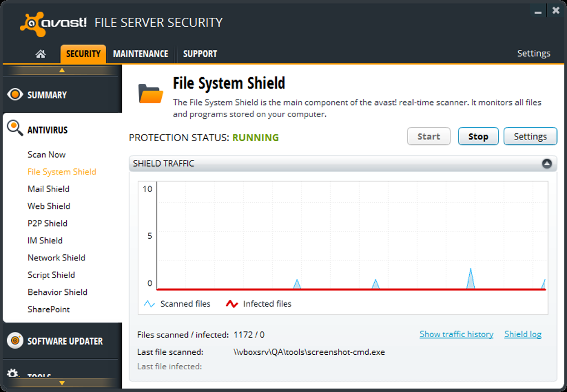This screenshot has width=567, height=392.
Task: Stop the File System Shield
Action: tap(478, 137)
